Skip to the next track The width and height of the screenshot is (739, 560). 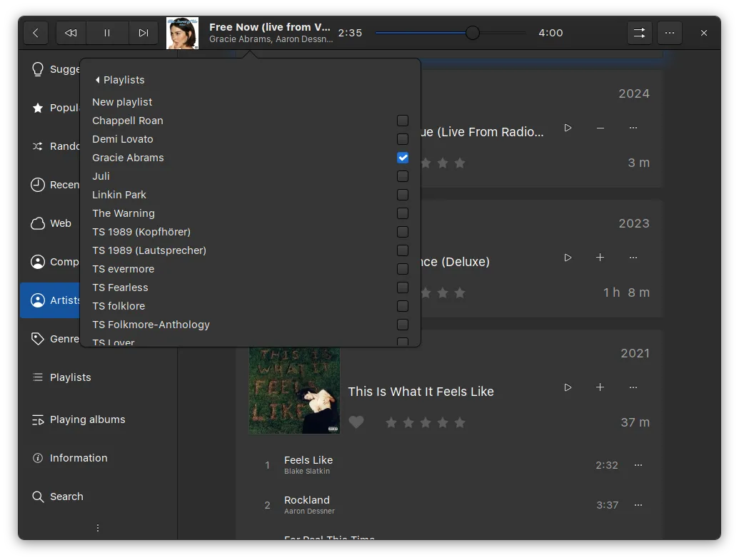point(144,33)
